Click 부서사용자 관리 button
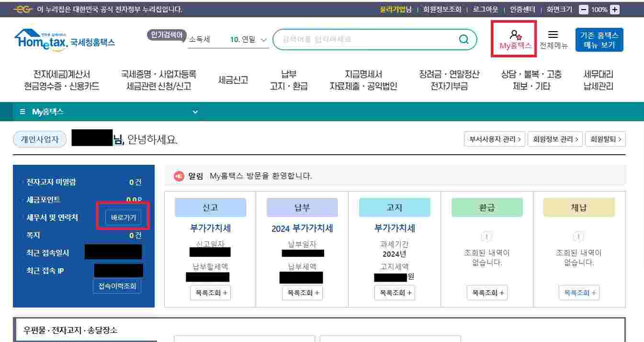The height and width of the screenshot is (342, 644). click(x=495, y=139)
